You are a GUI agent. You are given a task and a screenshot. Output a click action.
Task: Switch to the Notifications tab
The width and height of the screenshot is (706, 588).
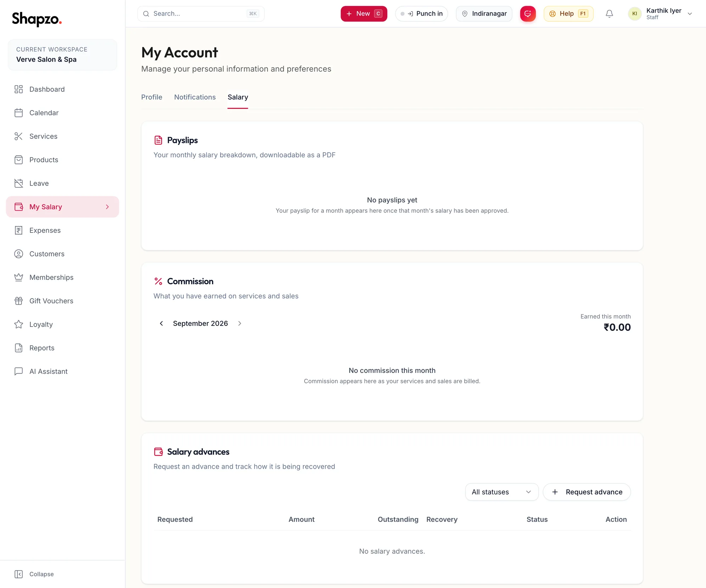pos(195,97)
